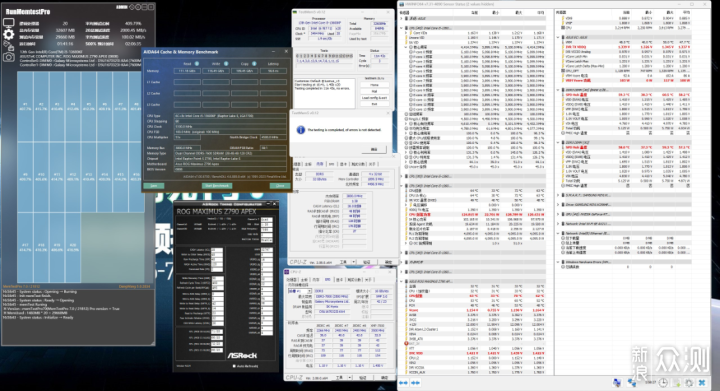
Task: Click the Exit button in TestMem5 window
Action: 374,104
